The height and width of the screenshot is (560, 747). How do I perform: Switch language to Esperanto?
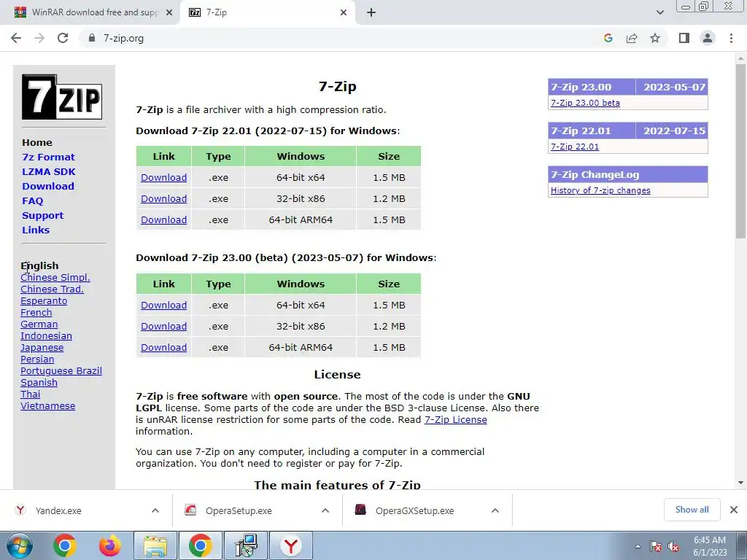point(44,301)
